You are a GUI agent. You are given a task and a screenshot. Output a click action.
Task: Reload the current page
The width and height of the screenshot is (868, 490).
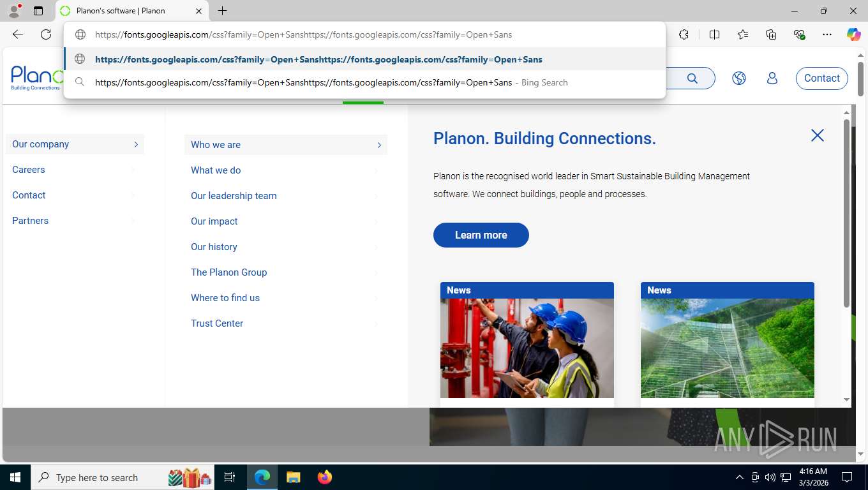point(46,34)
